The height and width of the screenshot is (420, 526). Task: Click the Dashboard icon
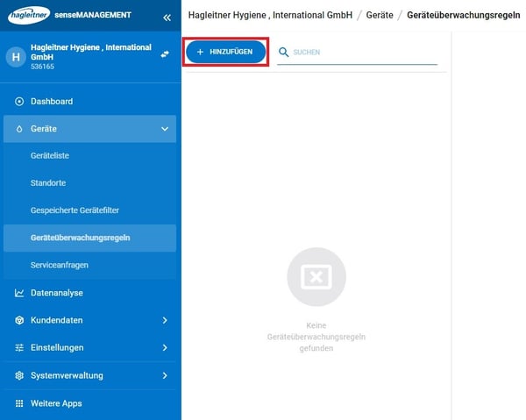[x=19, y=102]
